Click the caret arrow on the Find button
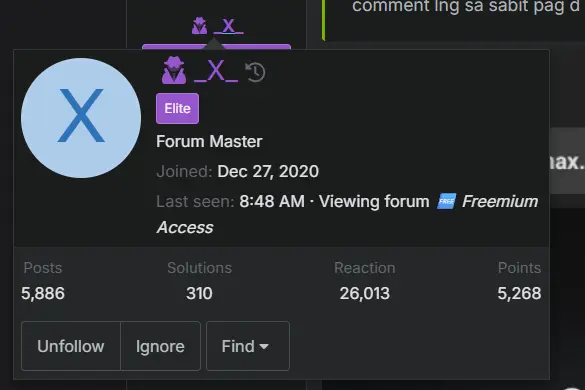 tap(264, 347)
